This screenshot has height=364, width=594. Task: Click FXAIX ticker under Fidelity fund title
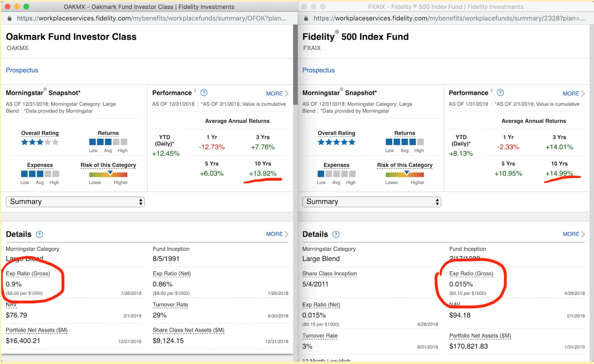[x=312, y=48]
